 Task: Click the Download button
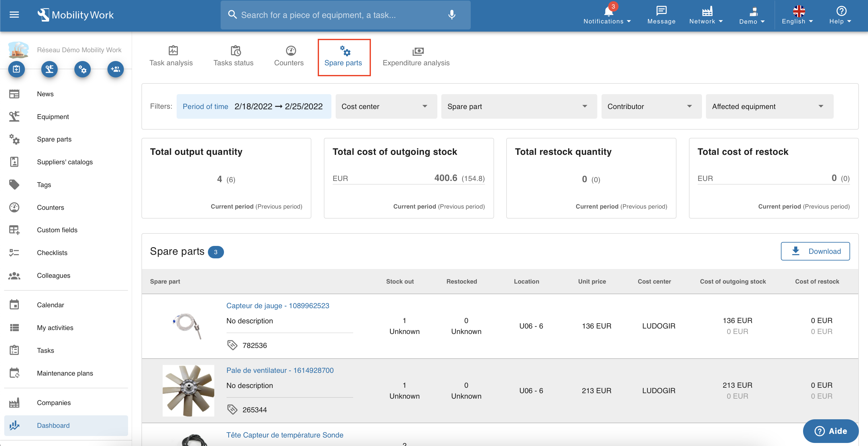coord(815,251)
